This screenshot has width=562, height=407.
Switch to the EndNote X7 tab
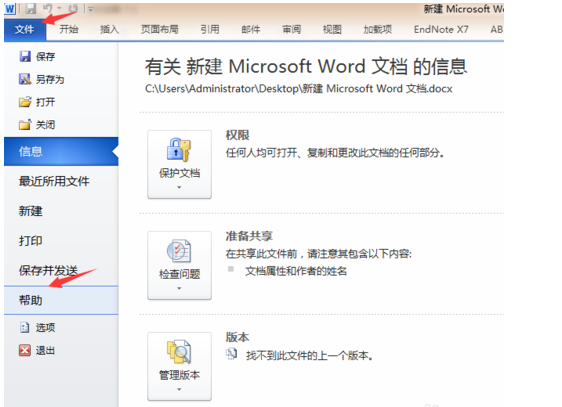point(441,29)
